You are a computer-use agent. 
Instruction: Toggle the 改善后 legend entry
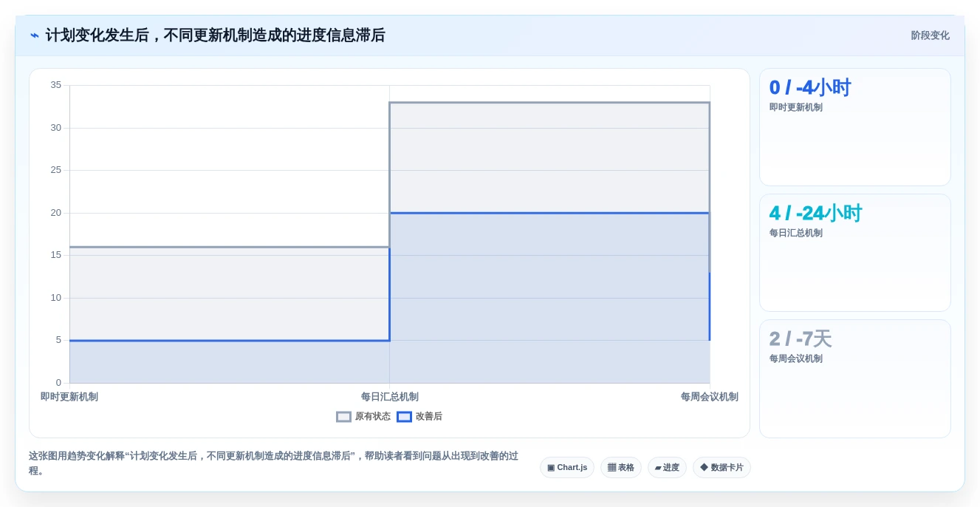point(419,417)
